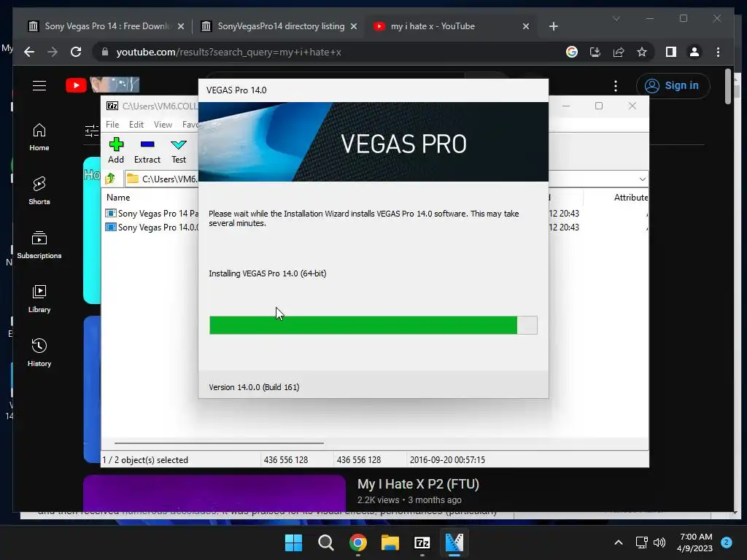Click the share page icon in Chrome

point(619,52)
